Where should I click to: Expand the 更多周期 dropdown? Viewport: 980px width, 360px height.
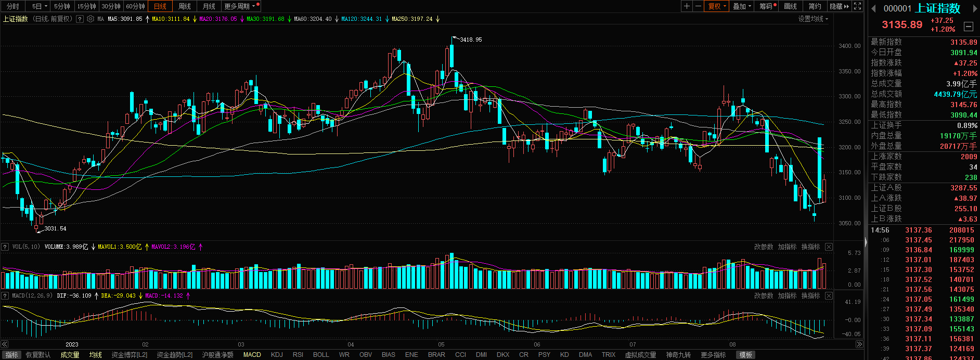point(239,6)
